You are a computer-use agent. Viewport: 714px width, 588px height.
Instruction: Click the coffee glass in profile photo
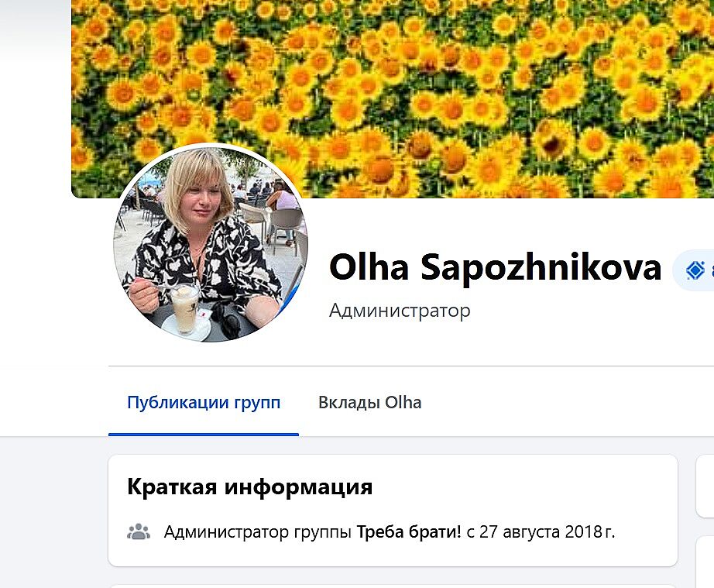[x=185, y=308]
